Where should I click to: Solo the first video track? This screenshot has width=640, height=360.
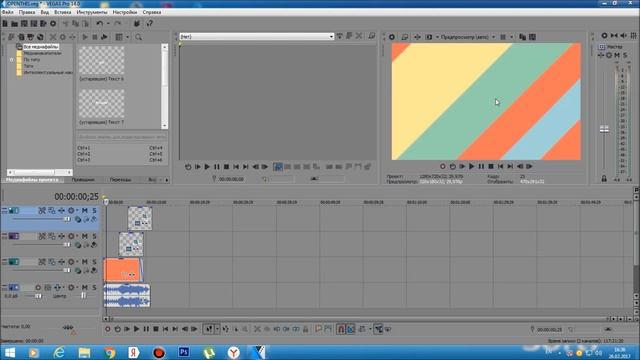[x=94, y=211]
